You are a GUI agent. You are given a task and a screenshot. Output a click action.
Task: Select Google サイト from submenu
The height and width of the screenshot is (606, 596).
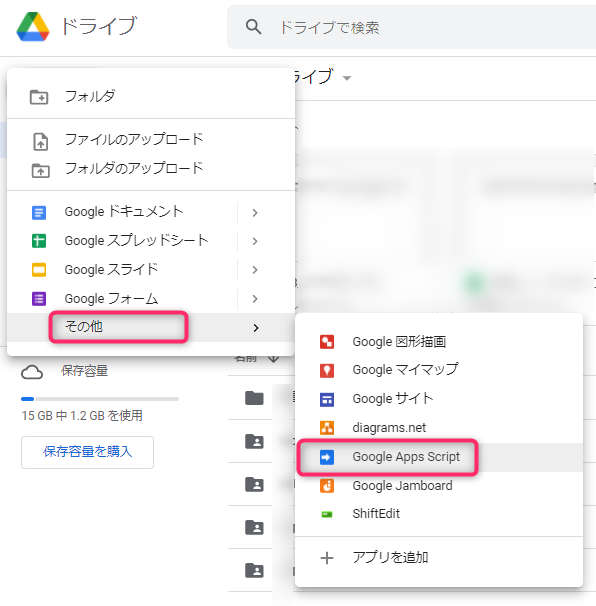[x=439, y=399]
